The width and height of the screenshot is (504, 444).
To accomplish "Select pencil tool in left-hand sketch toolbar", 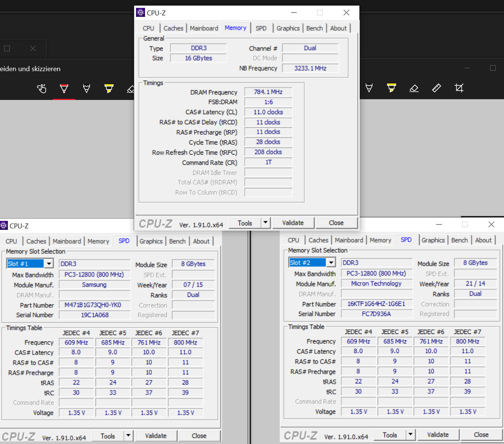I will click(87, 88).
